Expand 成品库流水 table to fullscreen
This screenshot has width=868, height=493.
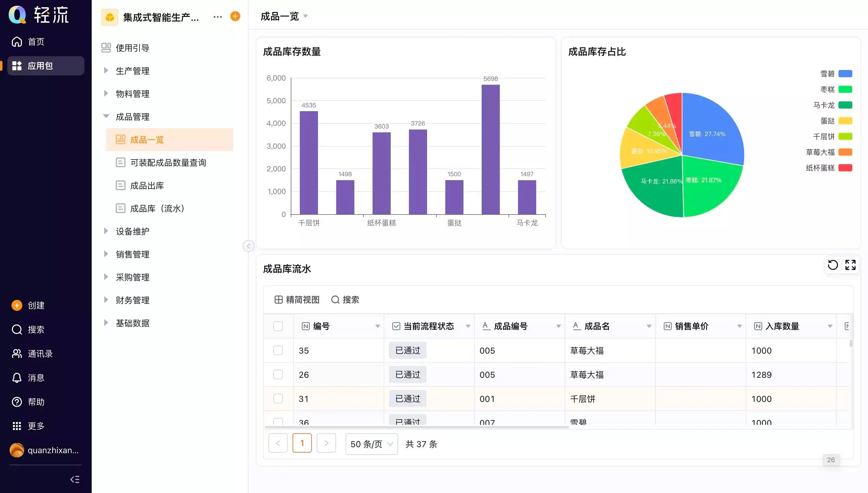(x=850, y=265)
